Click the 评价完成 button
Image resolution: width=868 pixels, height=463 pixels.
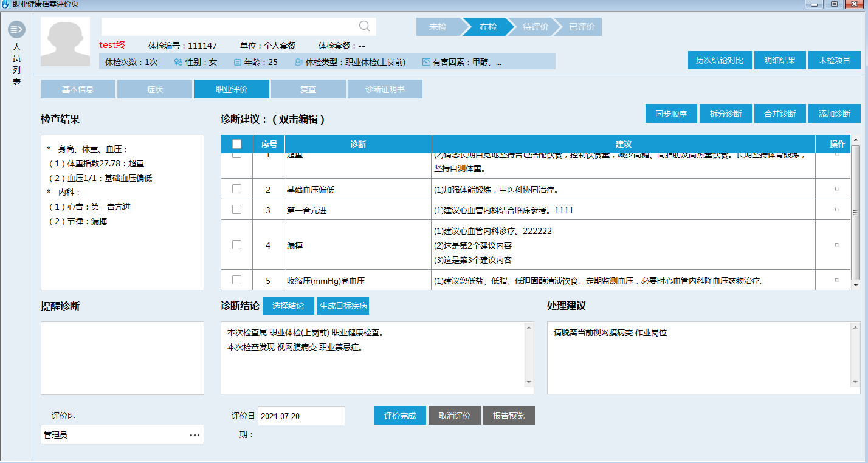(x=400, y=416)
